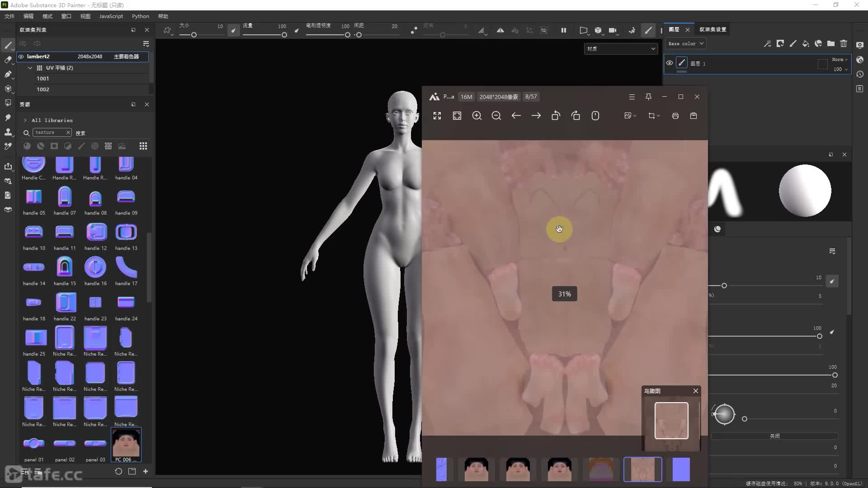Toggle symmetry mirror icon in top toolbar

500,30
